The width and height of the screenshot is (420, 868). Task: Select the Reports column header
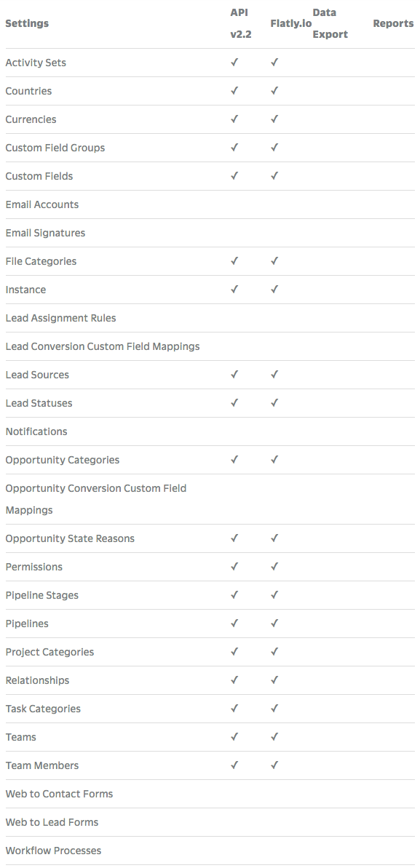393,23
